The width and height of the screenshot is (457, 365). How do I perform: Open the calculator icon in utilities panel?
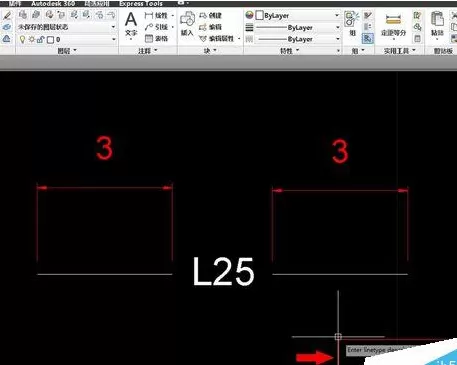(417, 39)
